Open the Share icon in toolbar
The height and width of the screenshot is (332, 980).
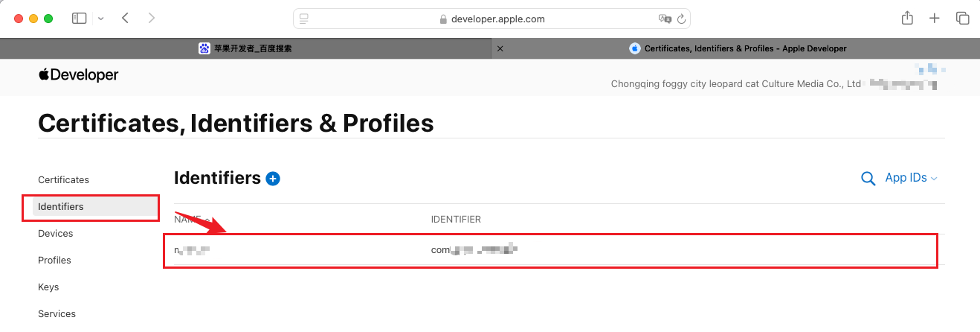point(907,18)
